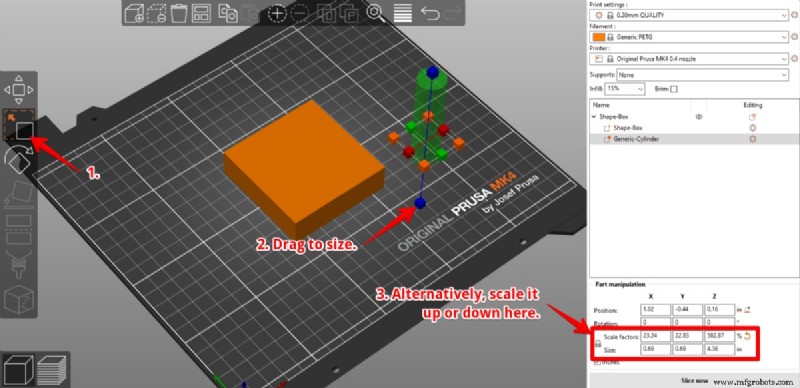Click the Copy icon in top toolbar
Image resolution: width=800 pixels, height=388 pixels.
point(228,13)
